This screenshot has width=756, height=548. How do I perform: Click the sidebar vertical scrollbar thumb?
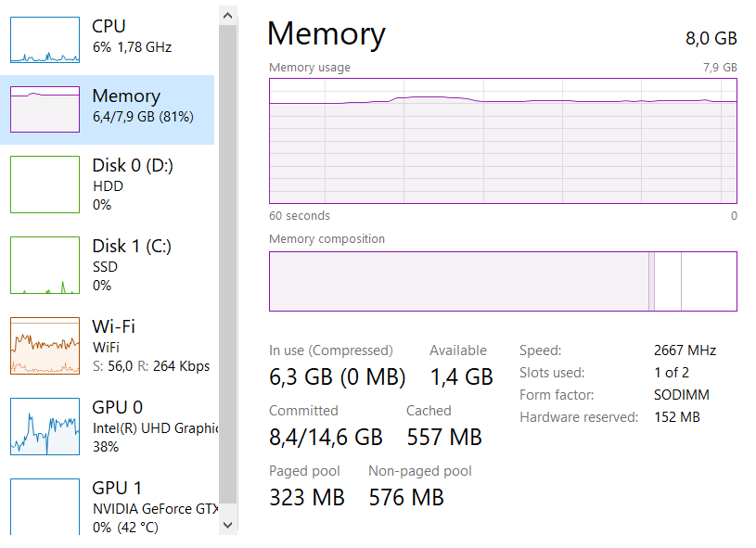click(x=227, y=264)
